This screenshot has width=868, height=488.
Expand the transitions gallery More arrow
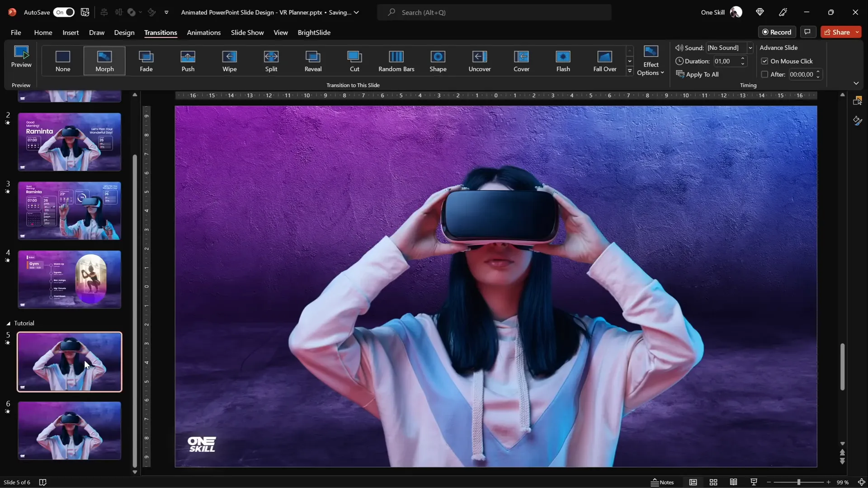click(630, 71)
